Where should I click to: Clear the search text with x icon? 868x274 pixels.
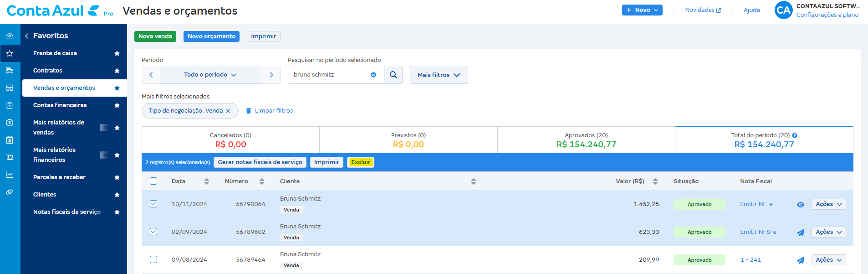pos(373,75)
